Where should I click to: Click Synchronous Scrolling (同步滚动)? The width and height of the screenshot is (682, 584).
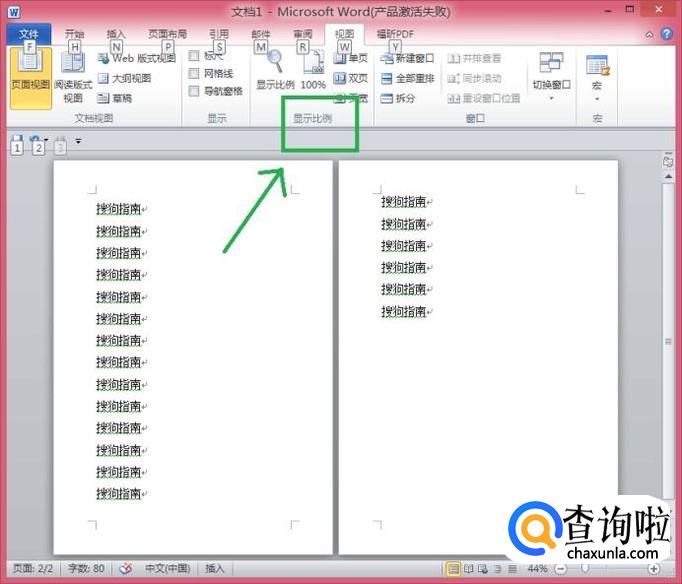(x=474, y=79)
